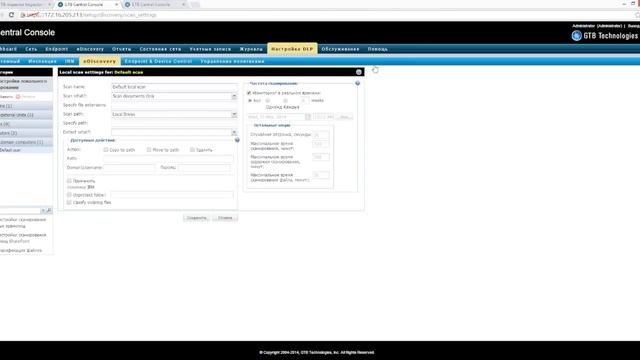640x360 pixels.
Task: Click the action Path input field
Action: pos(168,158)
